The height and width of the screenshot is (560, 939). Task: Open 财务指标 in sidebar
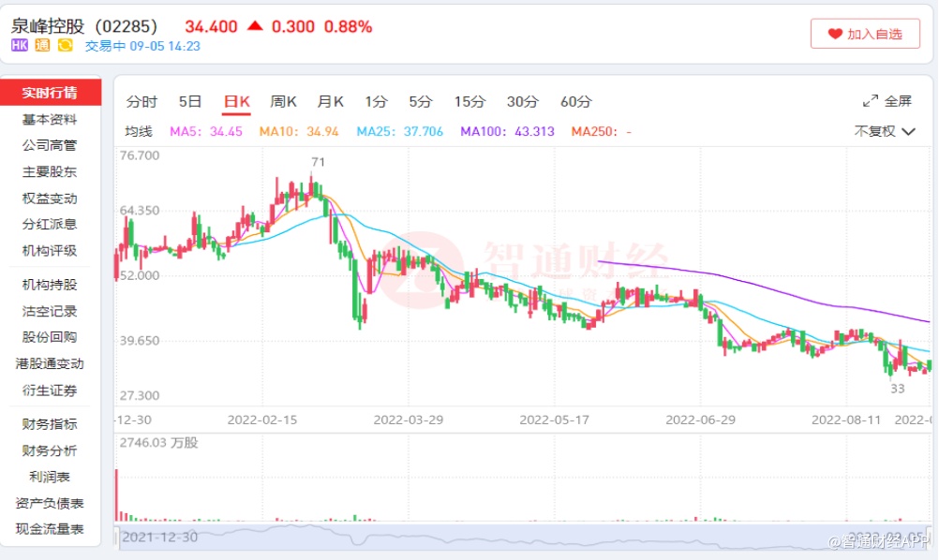pyautogui.click(x=50, y=424)
